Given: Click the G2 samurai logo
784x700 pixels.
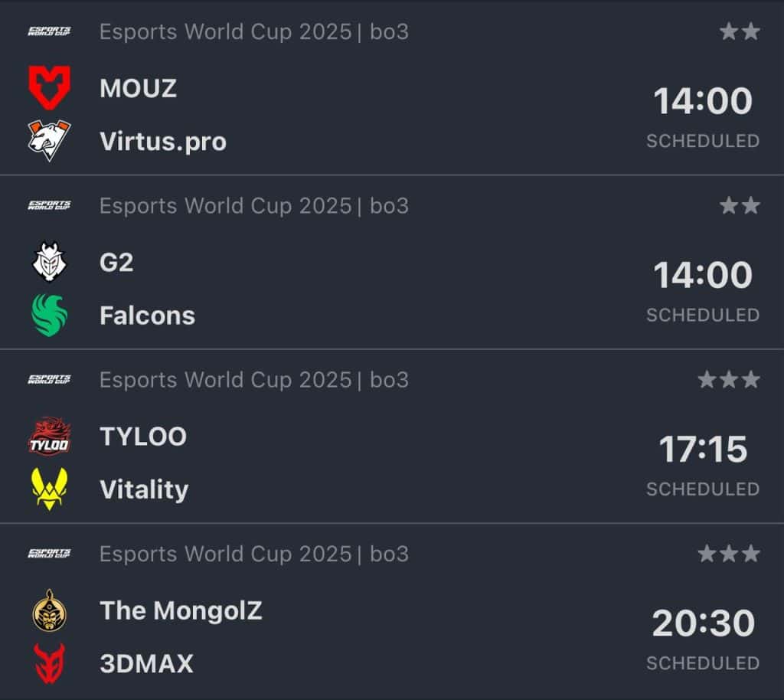Looking at the screenshot, I should [x=49, y=262].
